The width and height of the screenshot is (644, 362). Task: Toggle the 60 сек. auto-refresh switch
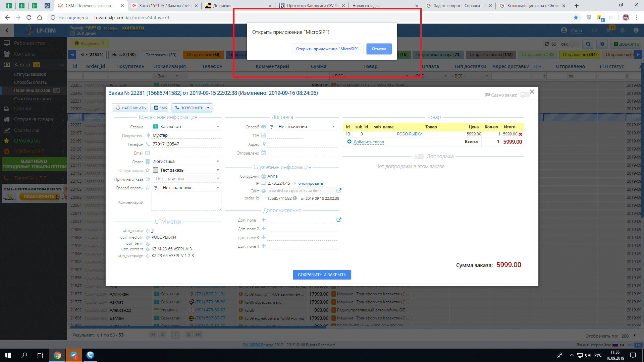pos(574,44)
